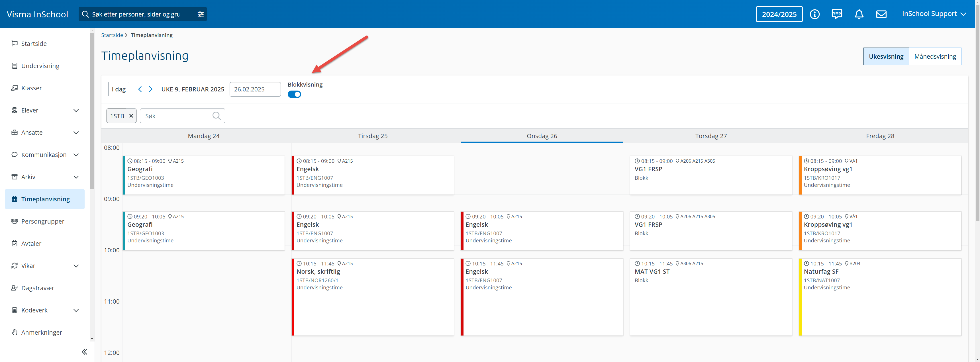Open Persongrupper in the sidebar

tap(43, 221)
